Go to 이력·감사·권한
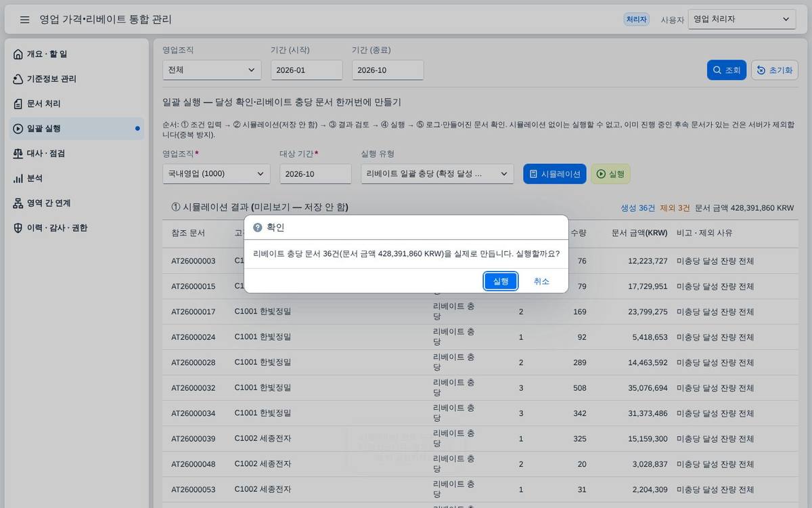Viewport: 812px width, 508px height. tap(76, 228)
